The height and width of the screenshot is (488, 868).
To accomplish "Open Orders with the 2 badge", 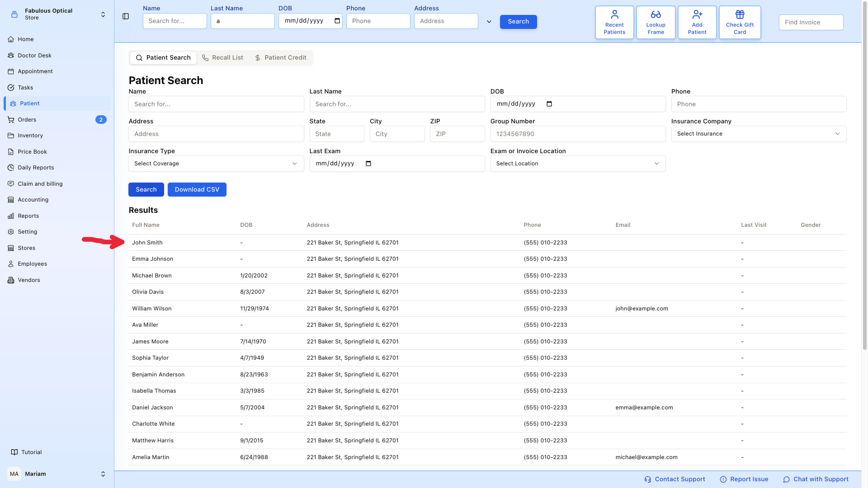I will [57, 120].
